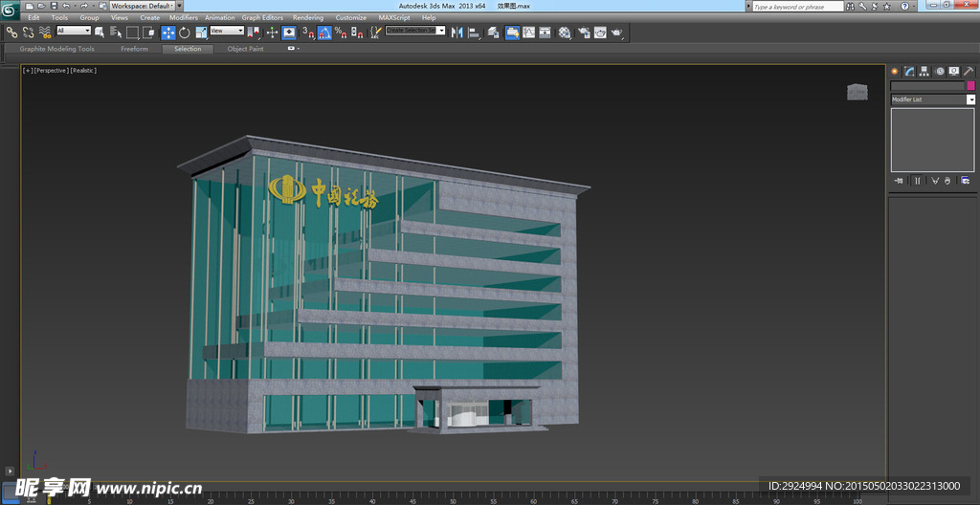Open the selection filter All dropdown
This screenshot has width=980, height=505.
pyautogui.click(x=74, y=31)
